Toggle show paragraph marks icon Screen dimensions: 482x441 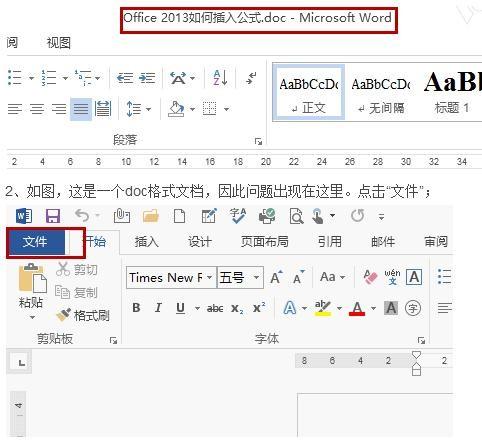(x=251, y=78)
